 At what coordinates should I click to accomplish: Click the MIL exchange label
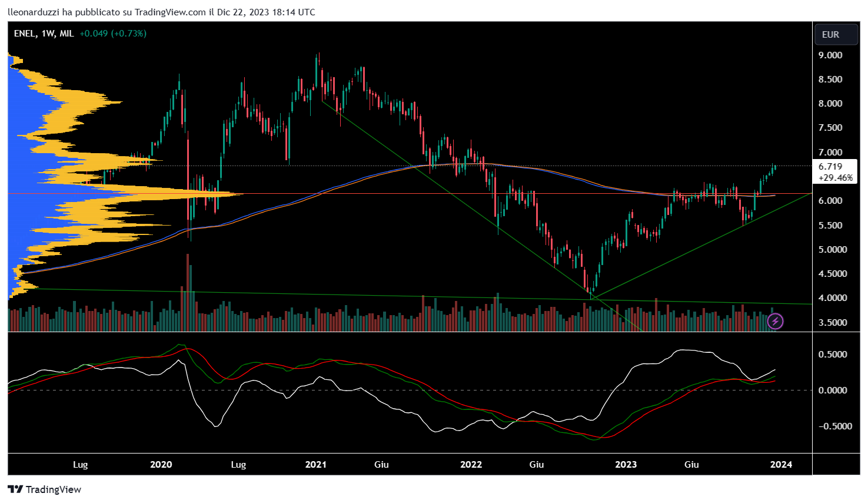[66, 34]
